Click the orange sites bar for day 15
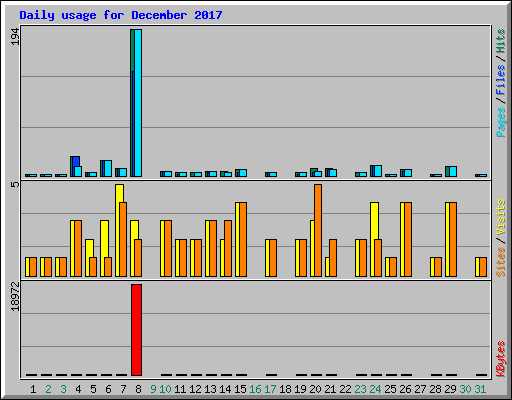Viewport: 512px width, 400px height. pos(243,239)
